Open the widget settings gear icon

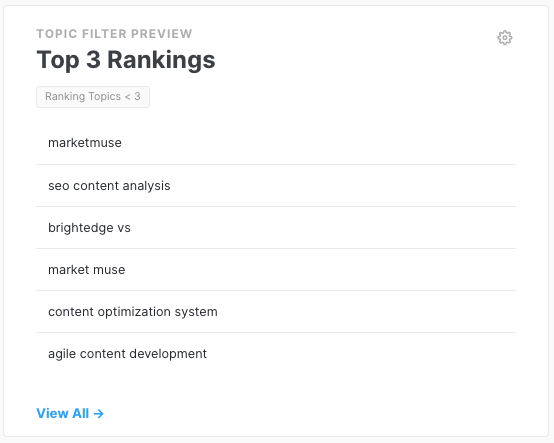pos(505,37)
